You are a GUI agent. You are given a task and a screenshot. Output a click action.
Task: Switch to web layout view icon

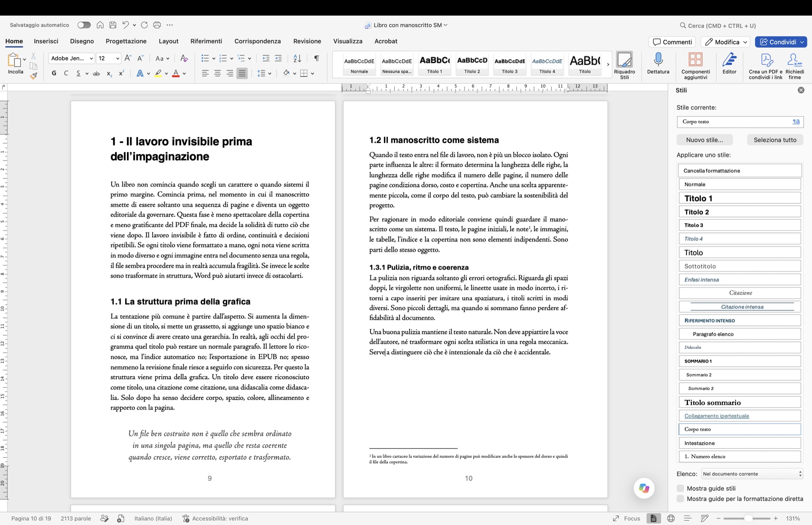[671, 518]
